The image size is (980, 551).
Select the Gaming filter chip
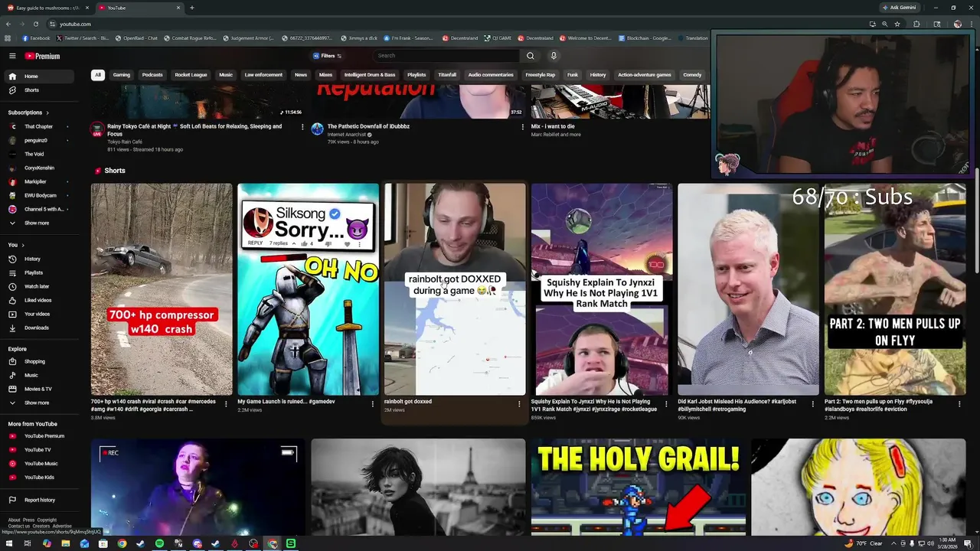pos(122,75)
